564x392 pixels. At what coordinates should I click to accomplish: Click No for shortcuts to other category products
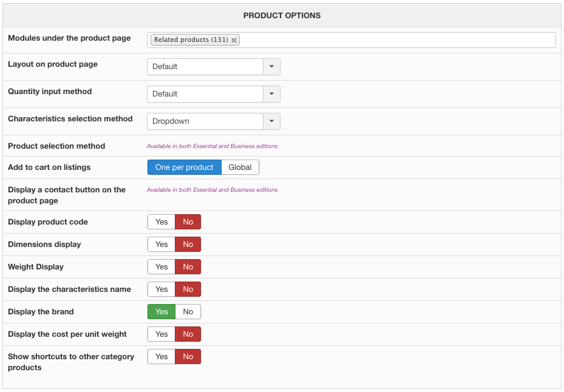188,357
